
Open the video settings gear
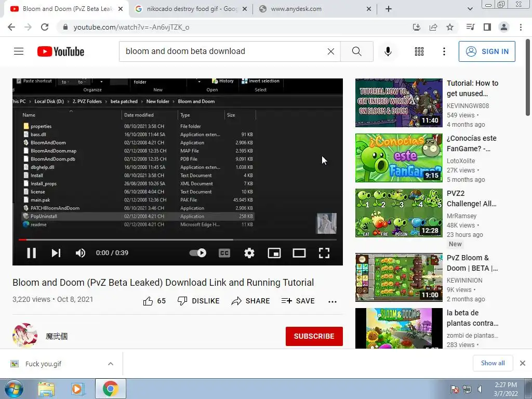[249, 253]
